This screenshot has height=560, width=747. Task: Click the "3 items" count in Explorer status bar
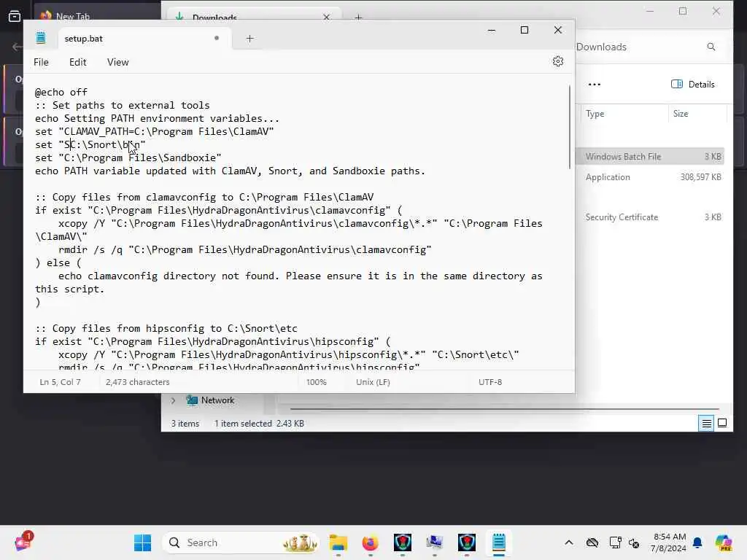pos(185,424)
